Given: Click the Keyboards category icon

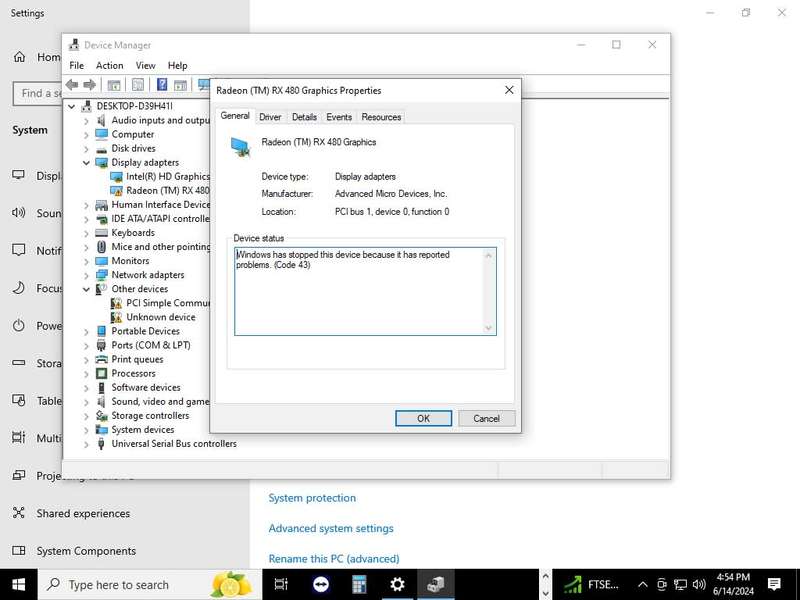Looking at the screenshot, I should 102,233.
